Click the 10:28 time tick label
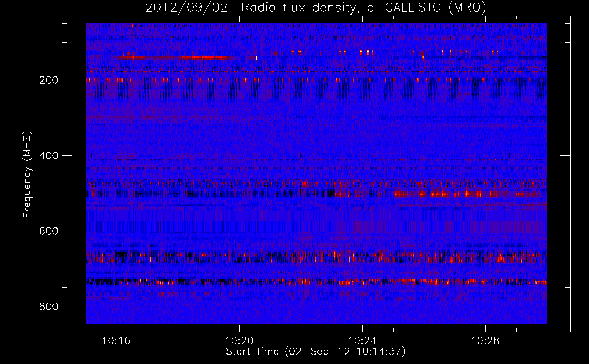589x364 pixels. pos(485,341)
